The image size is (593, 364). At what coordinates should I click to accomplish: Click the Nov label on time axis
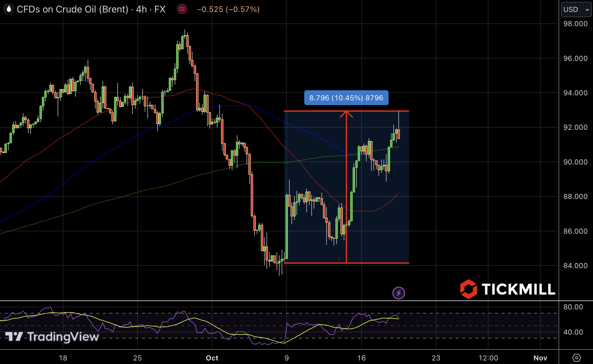point(540,358)
